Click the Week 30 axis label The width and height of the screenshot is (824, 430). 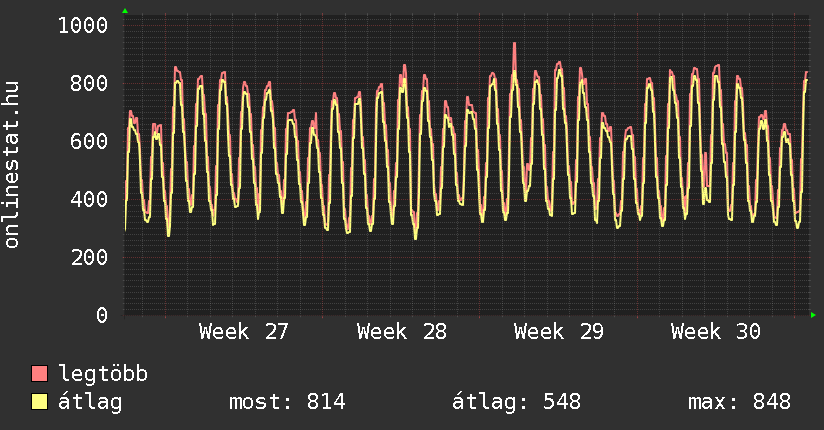(x=716, y=332)
